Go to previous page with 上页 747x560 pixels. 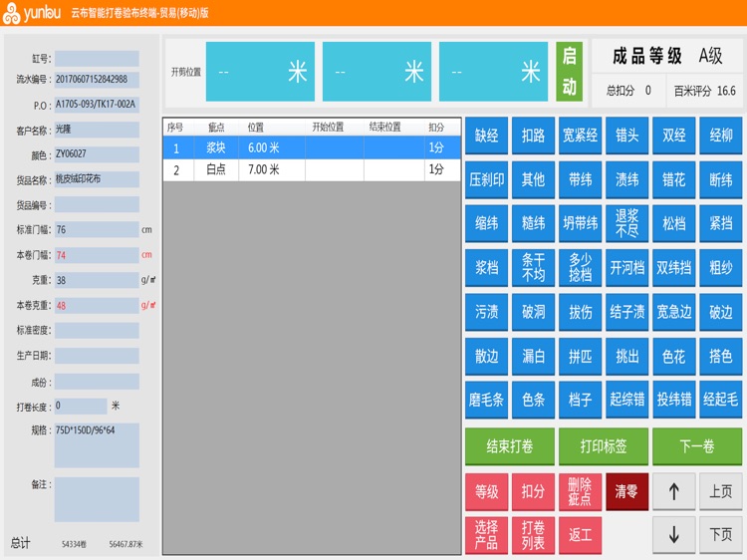[721, 492]
